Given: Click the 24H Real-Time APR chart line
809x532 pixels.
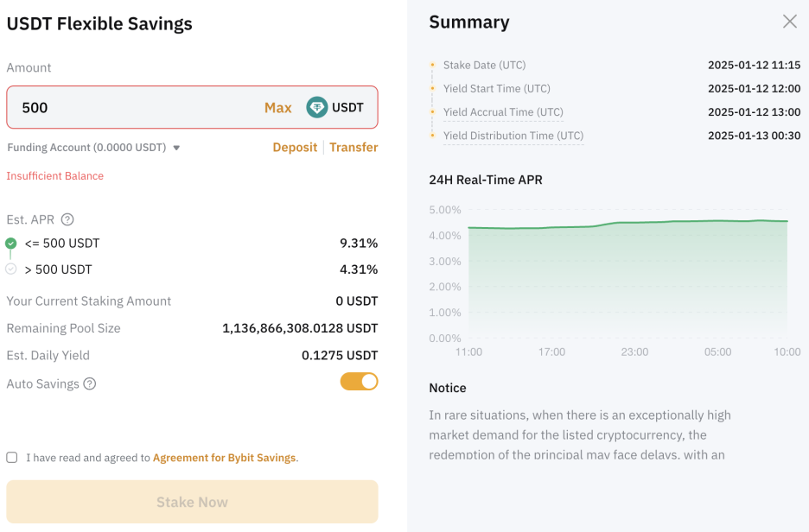Looking at the screenshot, I should 627,224.
